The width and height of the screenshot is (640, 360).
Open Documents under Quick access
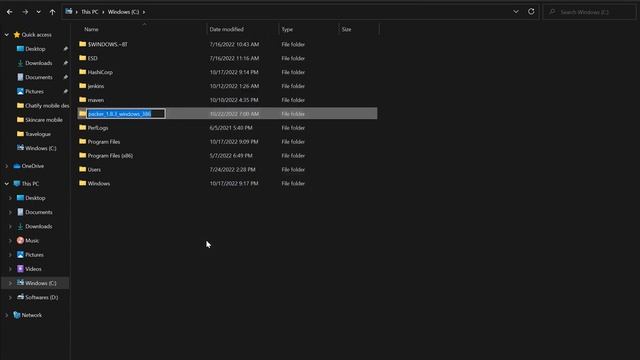tap(39, 77)
